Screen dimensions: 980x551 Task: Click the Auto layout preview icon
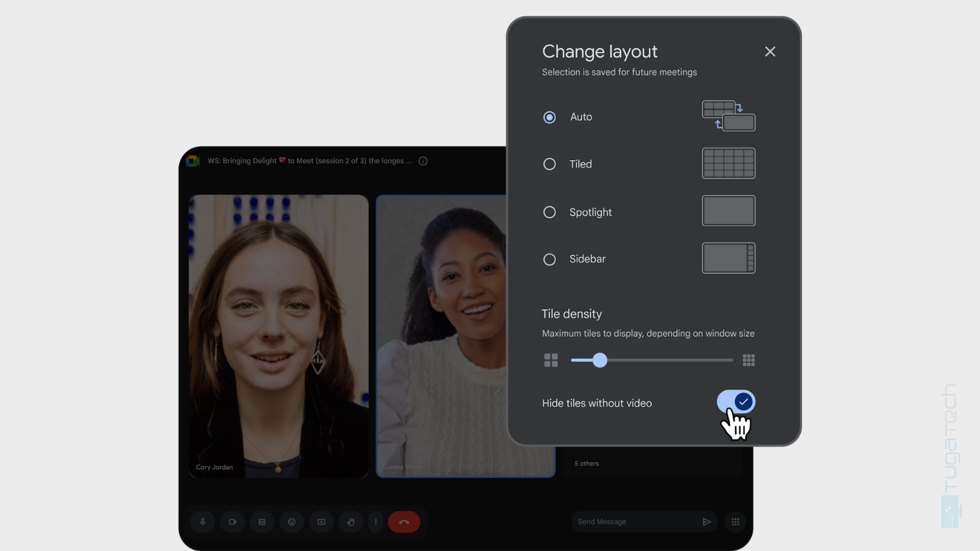pos(728,116)
